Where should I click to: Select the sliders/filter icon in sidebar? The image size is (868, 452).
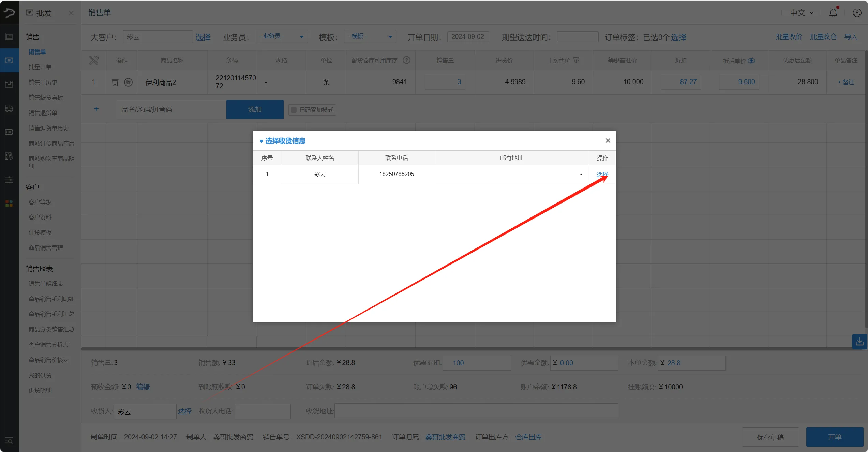pyautogui.click(x=9, y=180)
